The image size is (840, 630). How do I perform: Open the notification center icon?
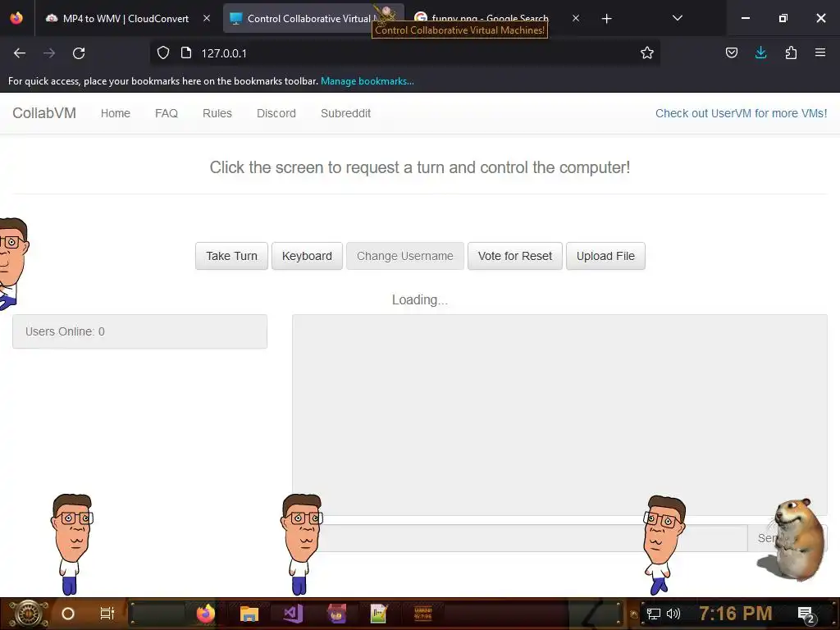point(806,614)
